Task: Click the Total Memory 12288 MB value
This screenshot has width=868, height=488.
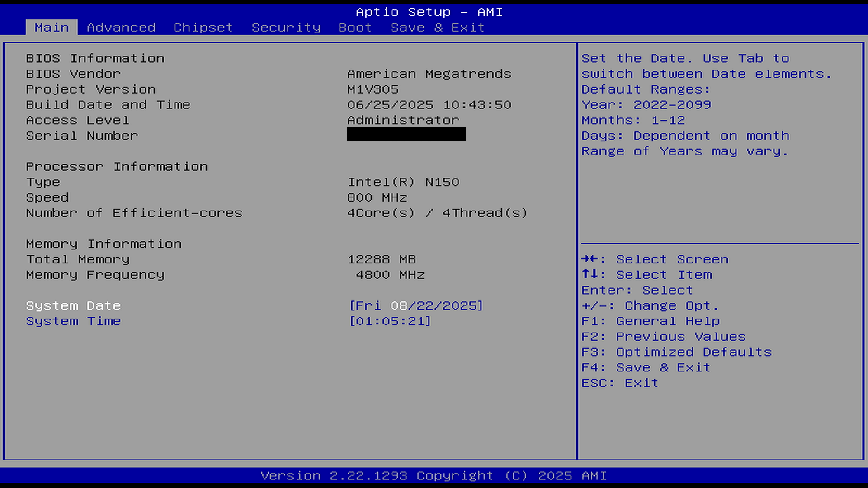Action: coord(382,259)
